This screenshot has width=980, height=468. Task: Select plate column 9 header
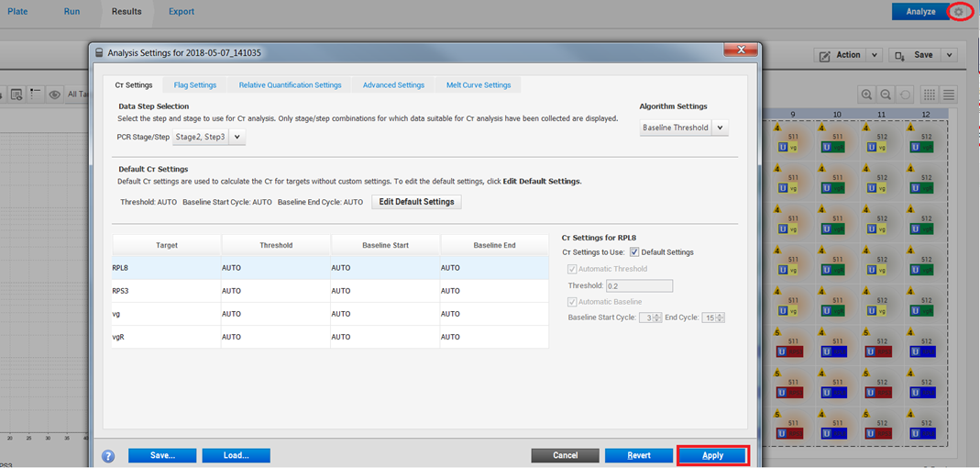(x=792, y=115)
